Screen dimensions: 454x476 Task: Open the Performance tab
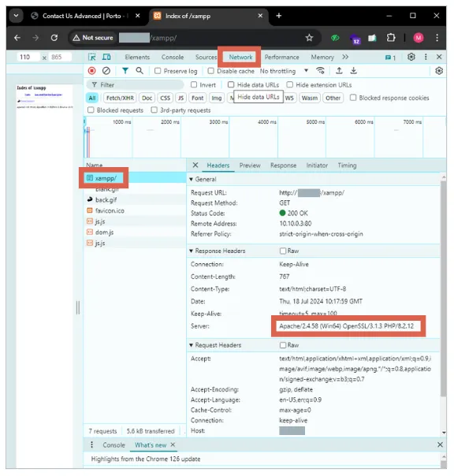tap(281, 57)
